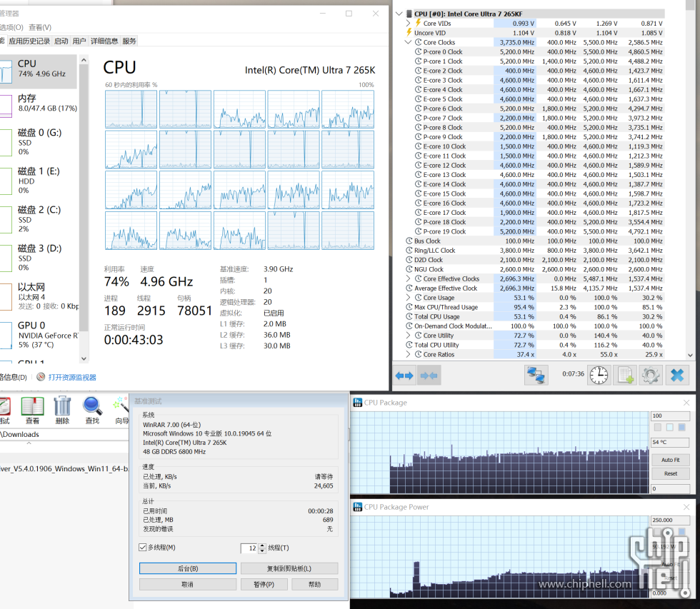Click the clock icon to reset sensor timer
This screenshot has width=700, height=609.
pyautogui.click(x=599, y=376)
